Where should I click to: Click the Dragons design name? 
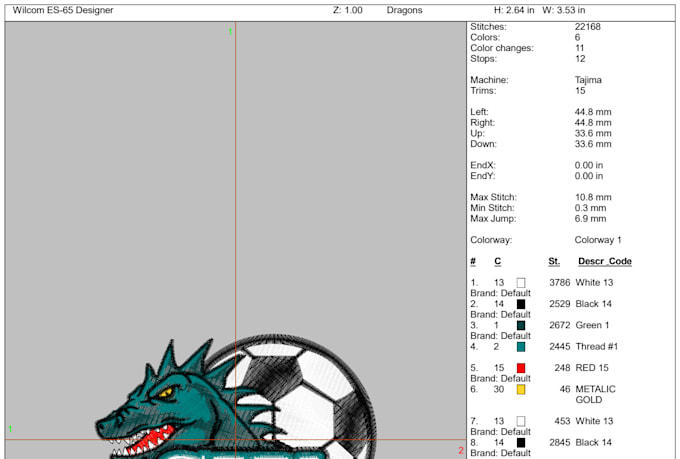click(404, 10)
